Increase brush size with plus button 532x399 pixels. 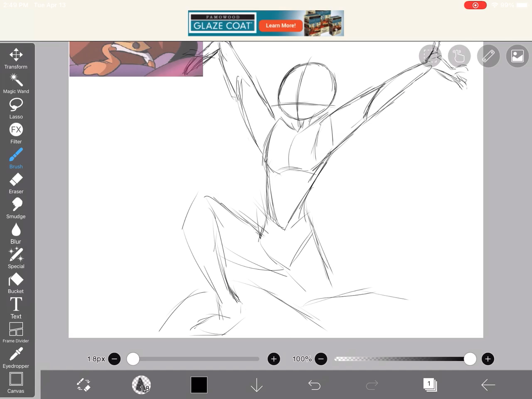(273, 359)
